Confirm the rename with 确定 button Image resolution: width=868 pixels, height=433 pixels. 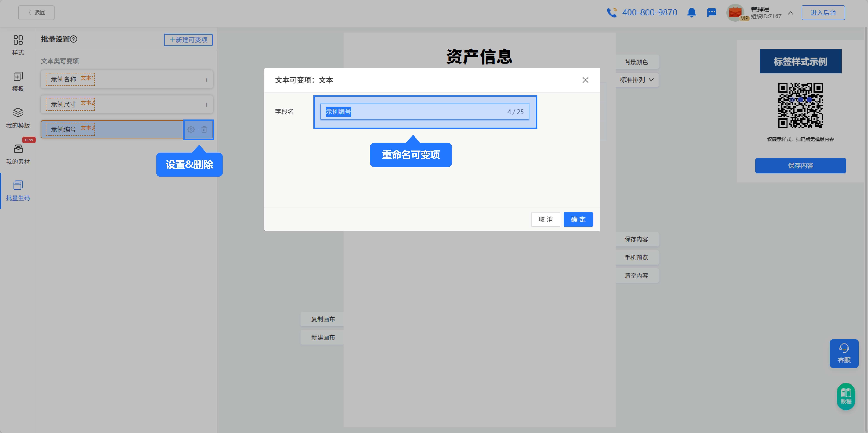tap(578, 219)
